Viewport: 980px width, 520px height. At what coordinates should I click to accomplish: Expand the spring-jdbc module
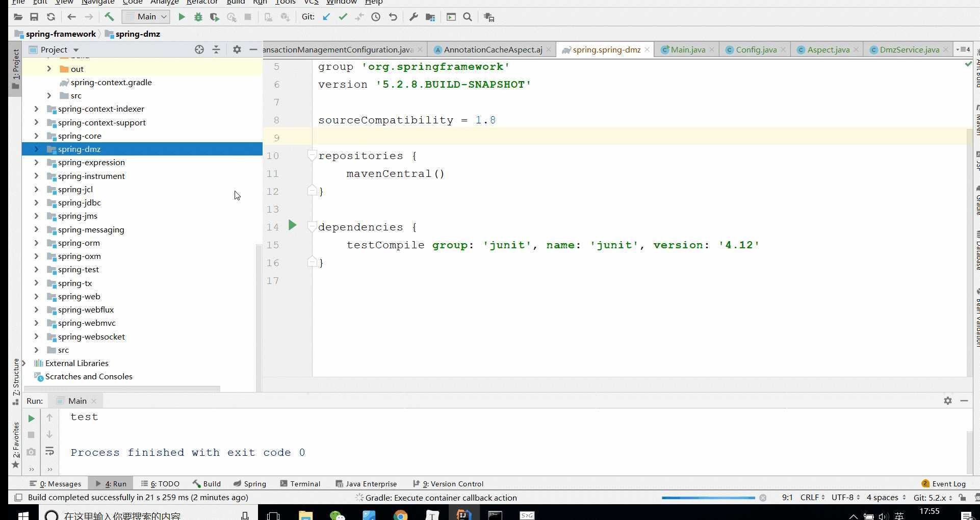[36, 202]
